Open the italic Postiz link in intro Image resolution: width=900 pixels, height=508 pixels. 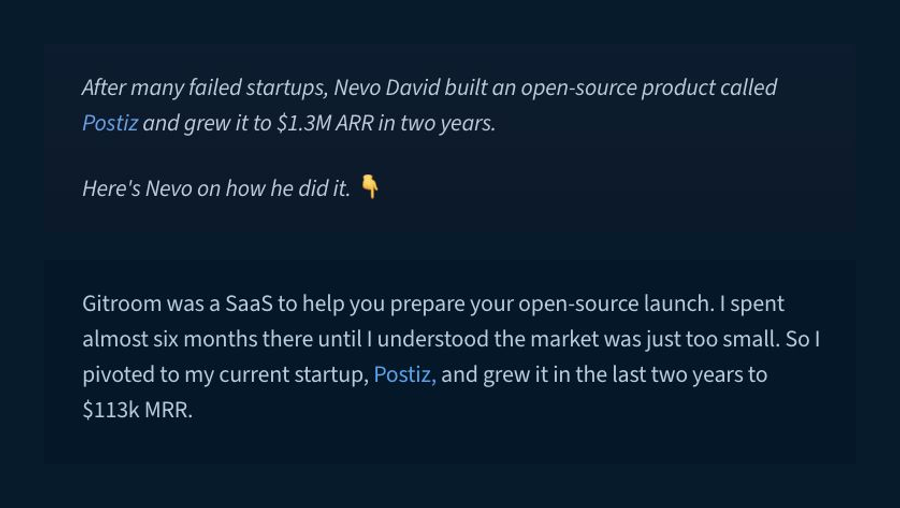(110, 123)
